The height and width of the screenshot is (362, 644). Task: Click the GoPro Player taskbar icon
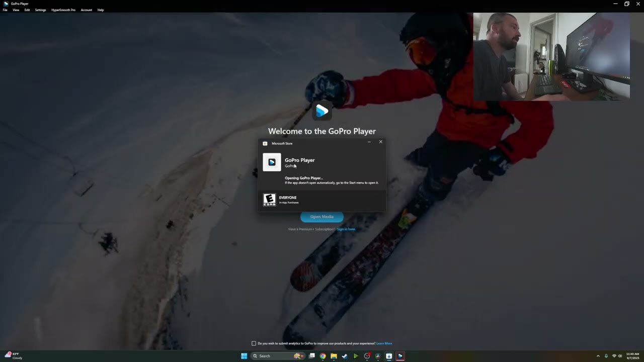click(x=400, y=356)
